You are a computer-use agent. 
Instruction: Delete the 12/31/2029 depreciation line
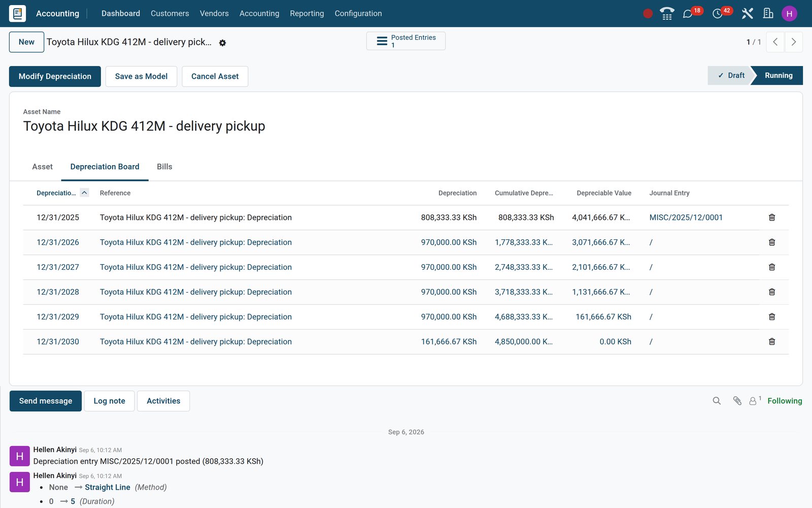(772, 317)
